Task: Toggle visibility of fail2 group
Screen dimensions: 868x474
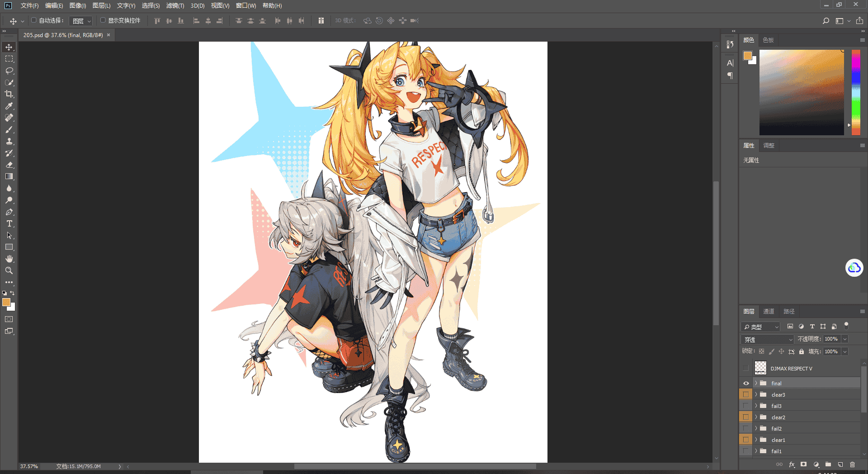Action: (746, 429)
